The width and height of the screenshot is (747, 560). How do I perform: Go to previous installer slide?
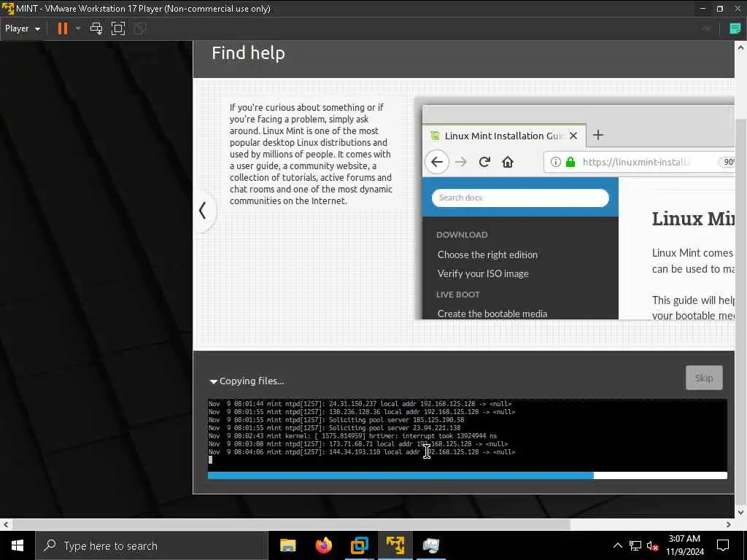[x=203, y=210]
